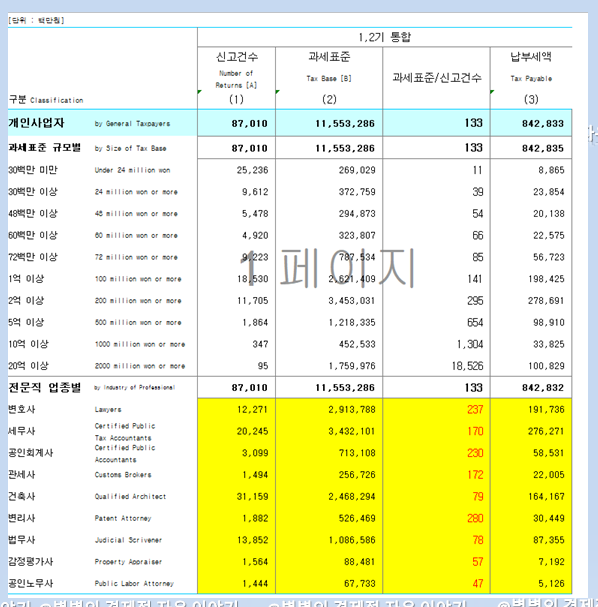Click the 과세표준 column header
This screenshot has width=598, height=607.
pos(329,57)
